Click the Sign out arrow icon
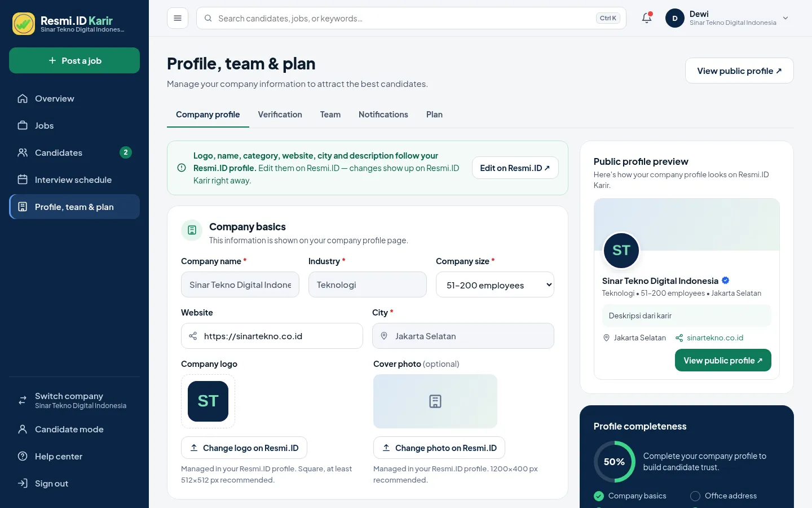Viewport: 812px width, 508px height. pos(23,483)
